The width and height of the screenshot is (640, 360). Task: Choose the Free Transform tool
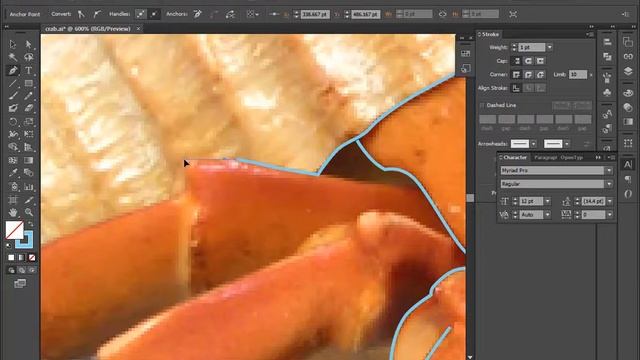(29, 134)
